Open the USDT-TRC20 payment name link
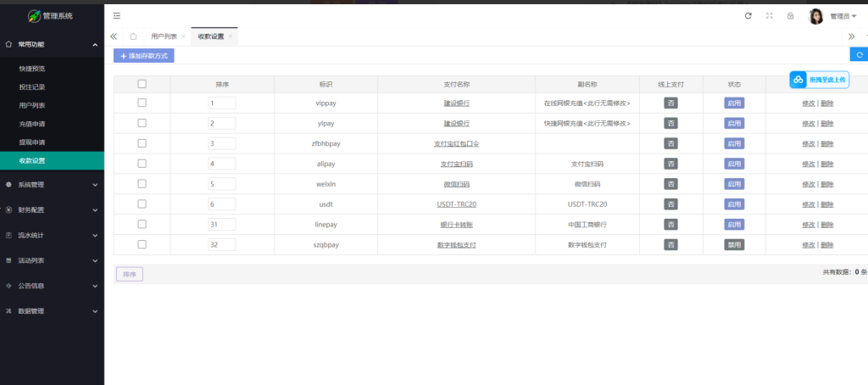868x385 pixels. (457, 204)
